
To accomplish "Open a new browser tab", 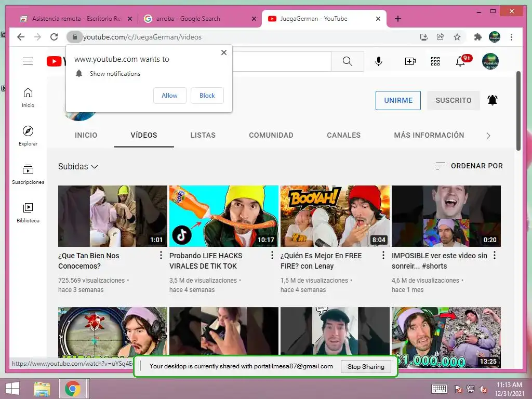I will point(398,19).
